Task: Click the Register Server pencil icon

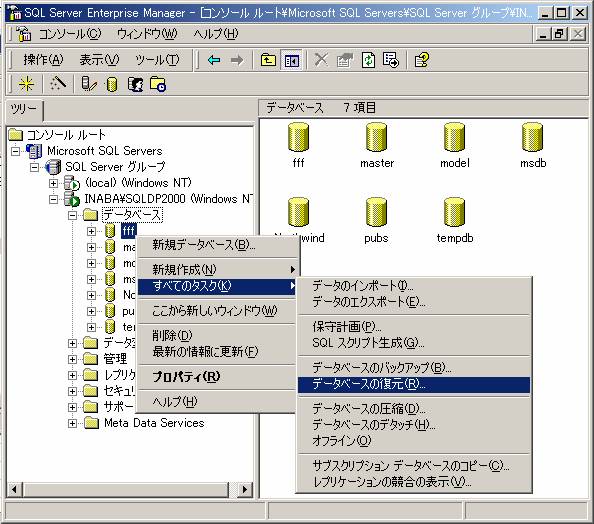Action: click(89, 84)
